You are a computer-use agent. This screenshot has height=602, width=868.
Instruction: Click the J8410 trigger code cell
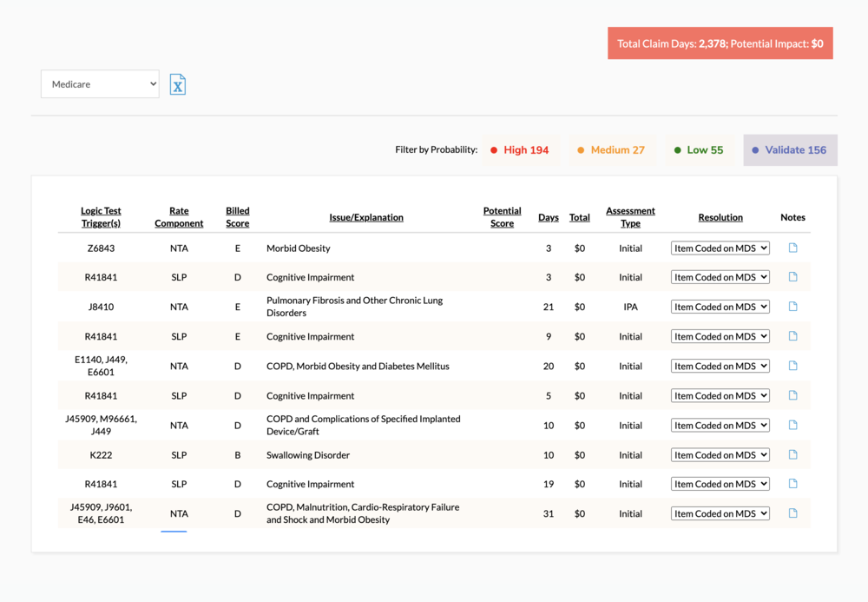[x=101, y=307]
